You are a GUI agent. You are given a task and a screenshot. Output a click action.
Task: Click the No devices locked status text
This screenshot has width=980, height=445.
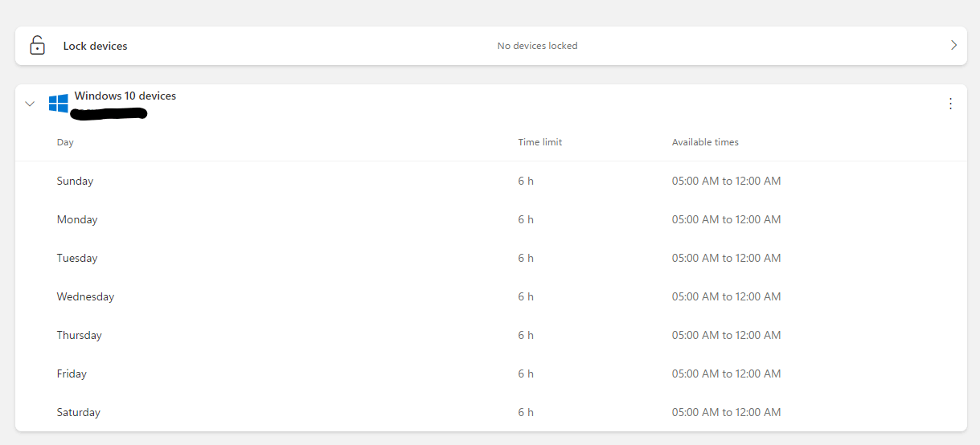(537, 46)
